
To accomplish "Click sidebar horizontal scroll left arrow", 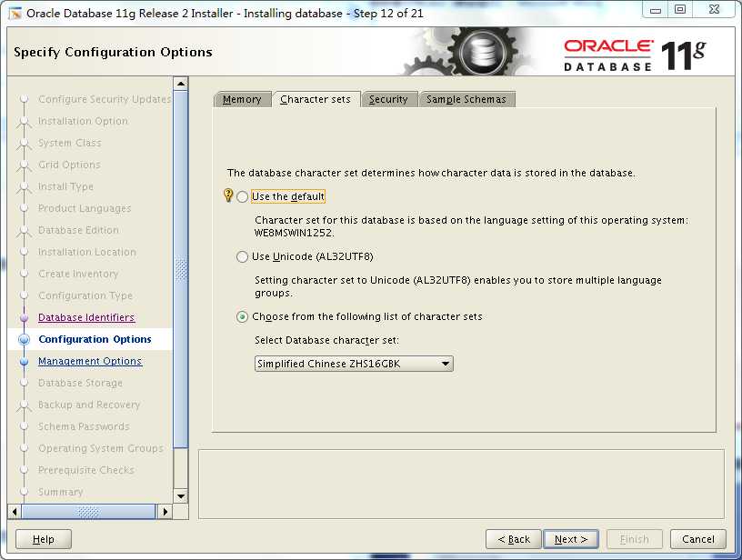I will (x=15, y=511).
